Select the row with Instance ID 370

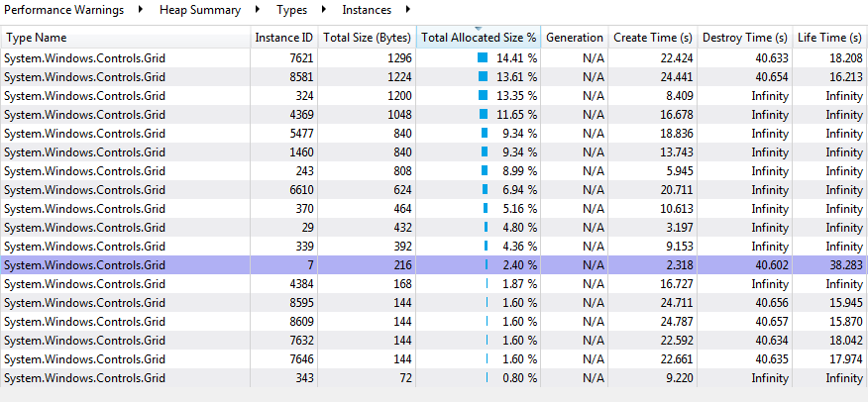pyautogui.click(x=434, y=209)
